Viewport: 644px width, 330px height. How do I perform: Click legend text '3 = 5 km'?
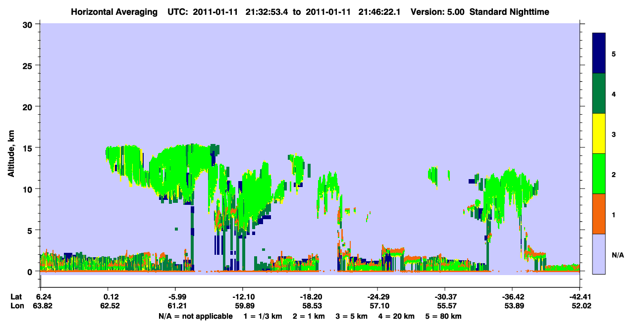352,316
